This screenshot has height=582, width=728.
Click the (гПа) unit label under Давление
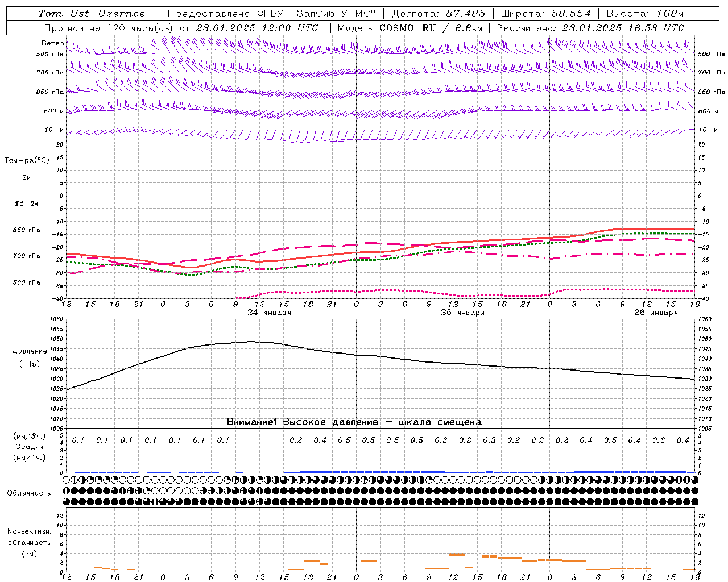(x=30, y=364)
